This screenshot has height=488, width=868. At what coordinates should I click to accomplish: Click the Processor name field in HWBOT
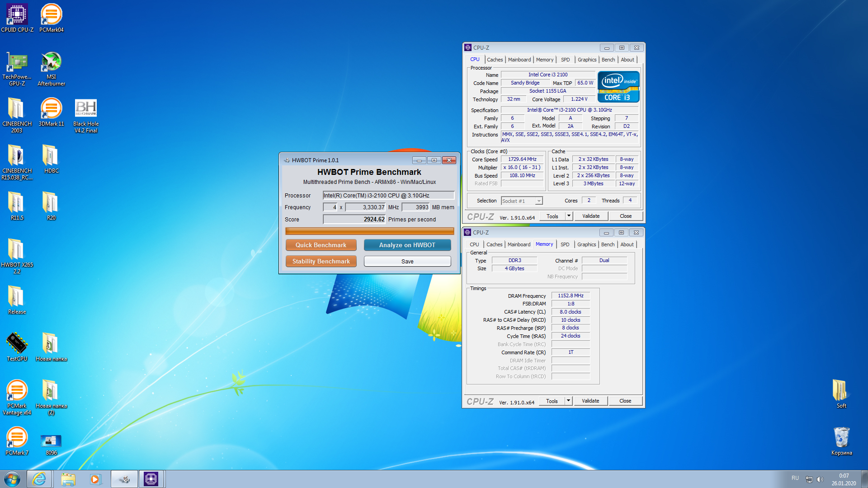[388, 196]
